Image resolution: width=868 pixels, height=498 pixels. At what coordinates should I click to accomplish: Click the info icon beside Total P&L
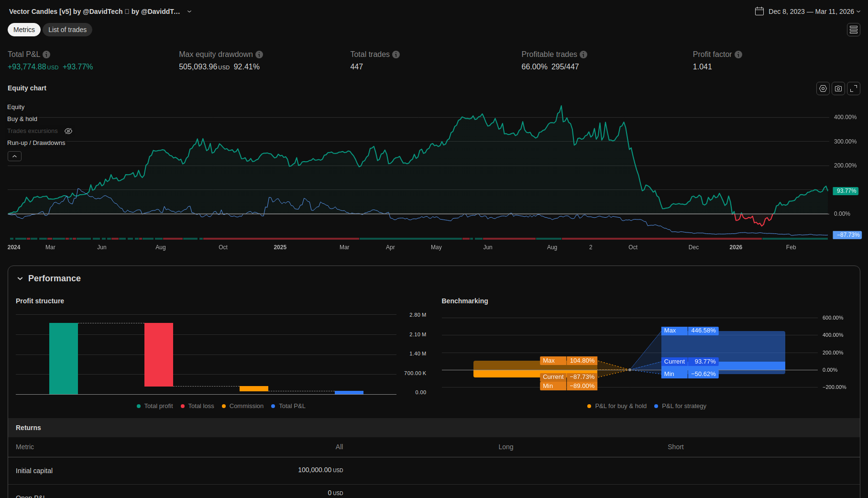pos(46,55)
